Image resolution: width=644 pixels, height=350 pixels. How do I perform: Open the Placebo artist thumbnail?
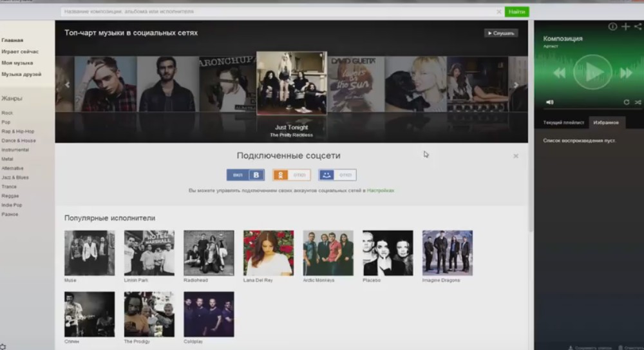click(388, 253)
